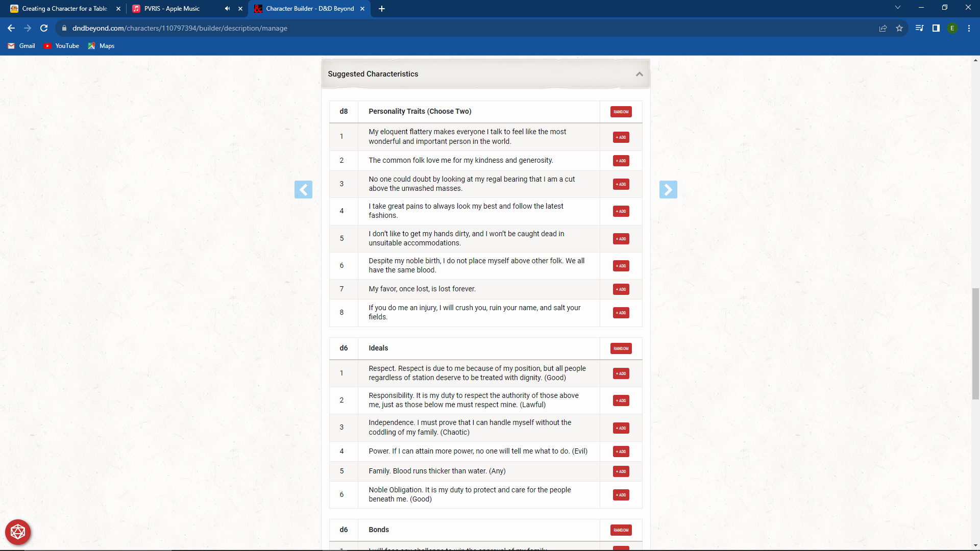980x551 pixels.
Task: Collapse the Suggested Characteristics section
Action: 640,74
